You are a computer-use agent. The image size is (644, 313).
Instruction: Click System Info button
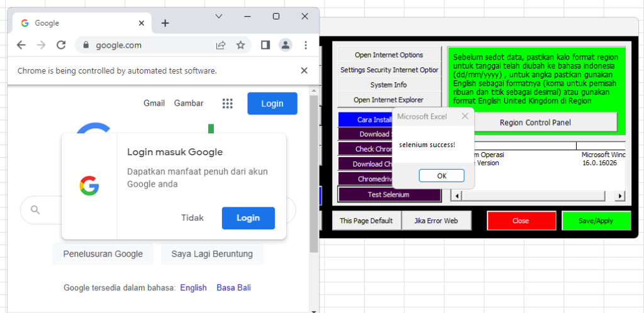(389, 84)
